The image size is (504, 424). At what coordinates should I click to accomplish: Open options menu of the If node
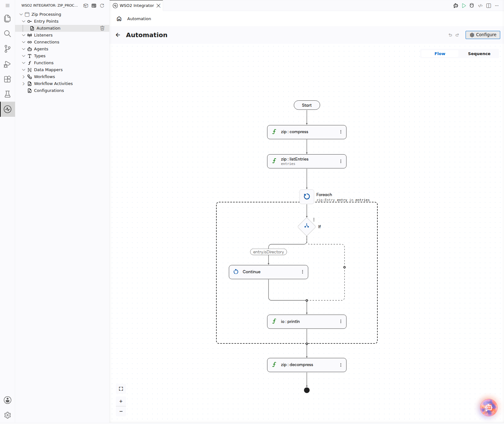tap(314, 220)
